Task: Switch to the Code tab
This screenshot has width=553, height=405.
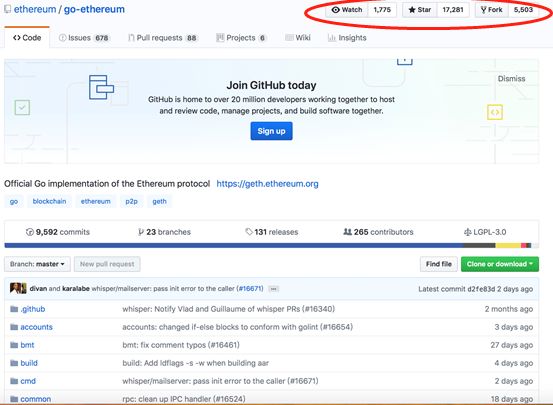Action: point(27,38)
